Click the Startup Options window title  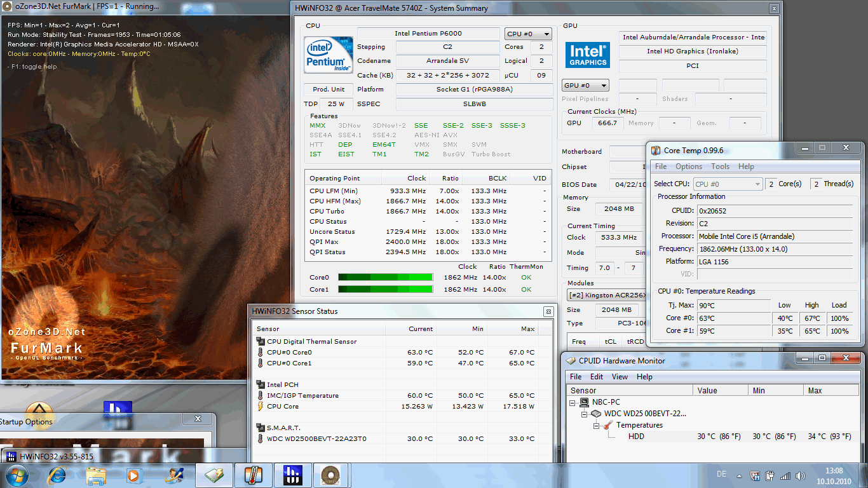(x=26, y=421)
